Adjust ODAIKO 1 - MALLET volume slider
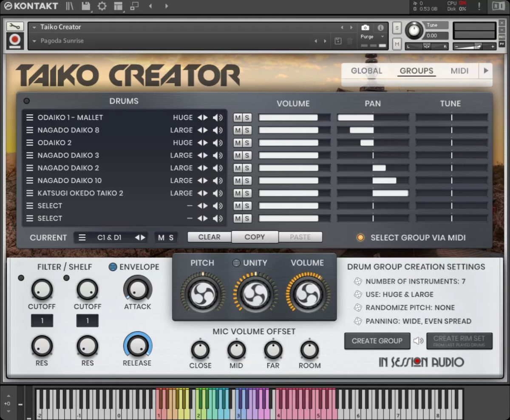Screen dimensions: 510x420 pyautogui.click(x=294, y=118)
